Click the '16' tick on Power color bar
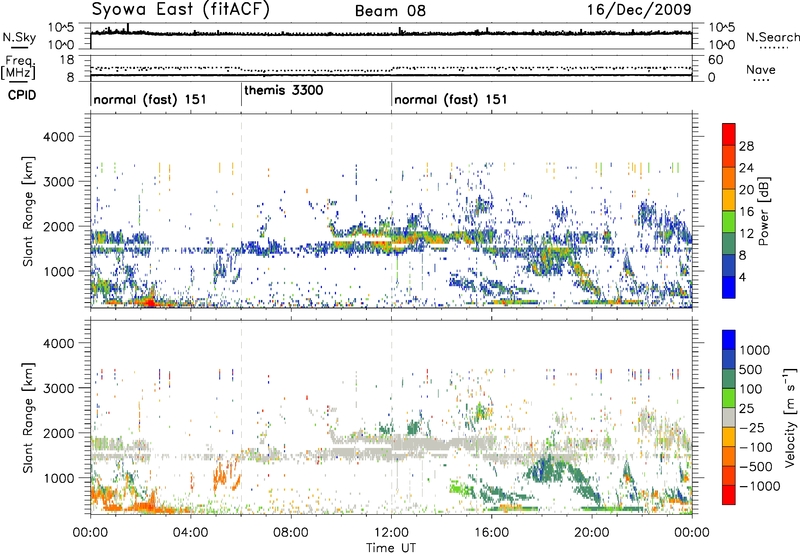This screenshot has width=800, height=554. [x=746, y=212]
